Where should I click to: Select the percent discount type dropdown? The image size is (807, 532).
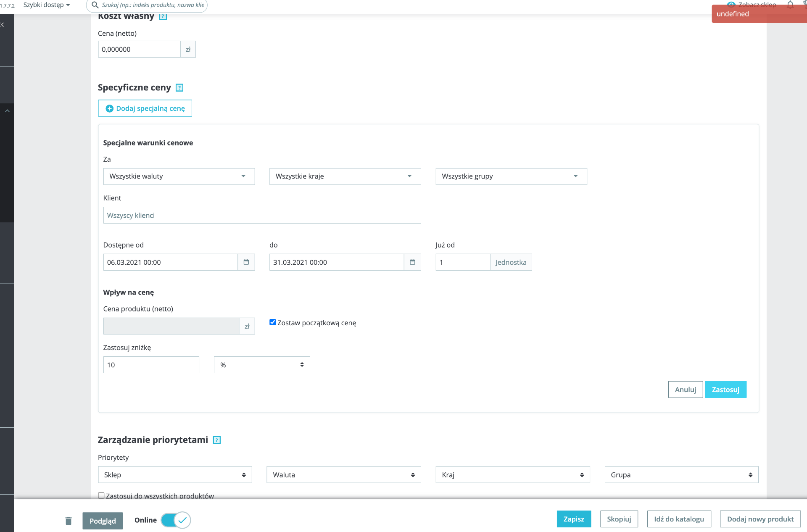(x=262, y=365)
